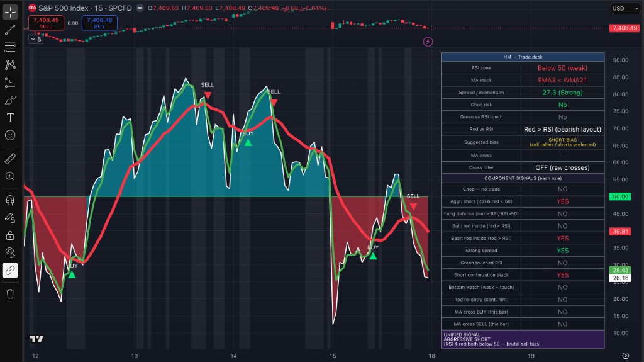Viewport: 644px width, 362px height.
Task: Click the red SELL 7,408.49 button
Action: (x=46, y=23)
